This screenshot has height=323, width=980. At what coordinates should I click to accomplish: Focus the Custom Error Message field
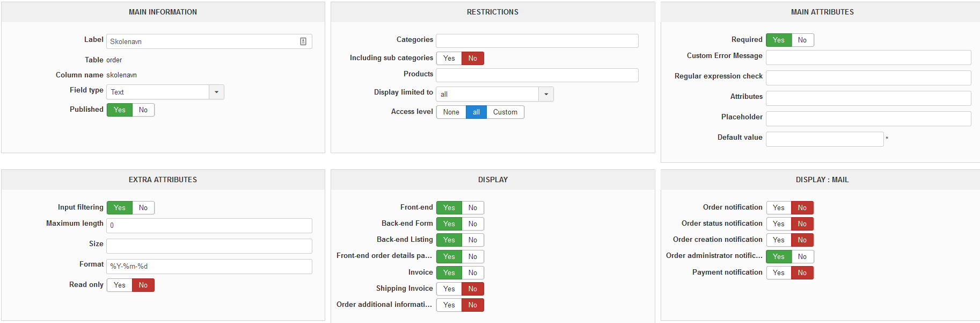pos(868,58)
